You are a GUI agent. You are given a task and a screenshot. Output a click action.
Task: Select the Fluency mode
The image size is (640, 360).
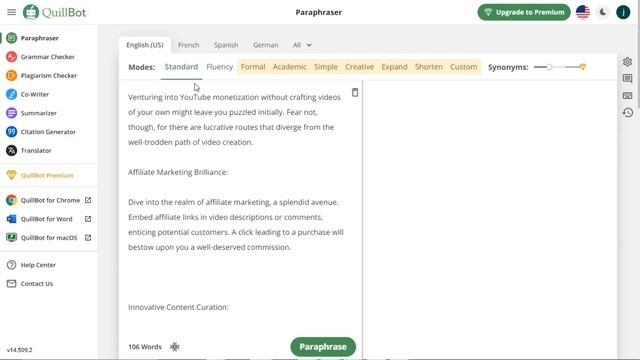[220, 67]
